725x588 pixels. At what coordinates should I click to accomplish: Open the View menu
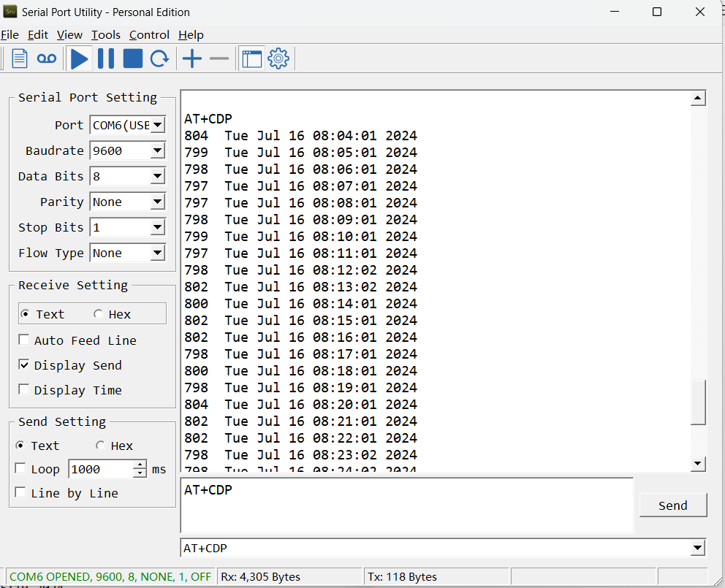pos(70,35)
